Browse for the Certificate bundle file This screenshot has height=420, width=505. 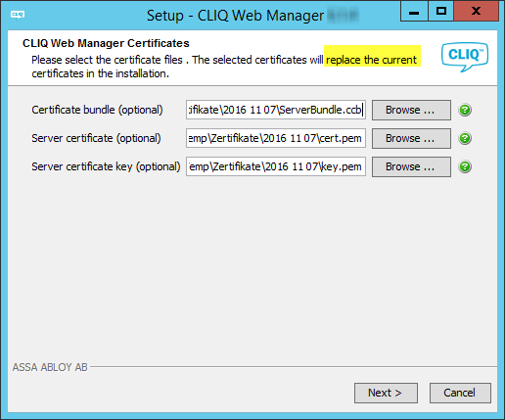click(x=411, y=110)
